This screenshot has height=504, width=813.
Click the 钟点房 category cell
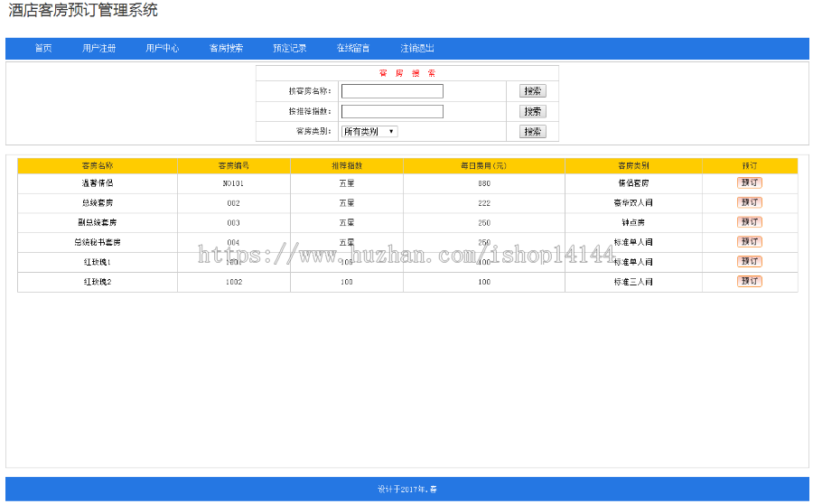(x=633, y=222)
